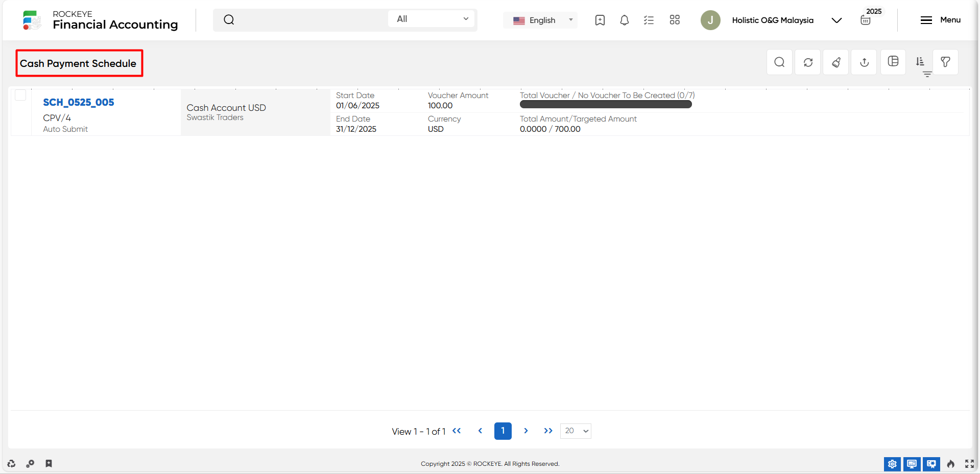Go to previous page arrow
The height and width of the screenshot is (474, 980).
point(480,431)
